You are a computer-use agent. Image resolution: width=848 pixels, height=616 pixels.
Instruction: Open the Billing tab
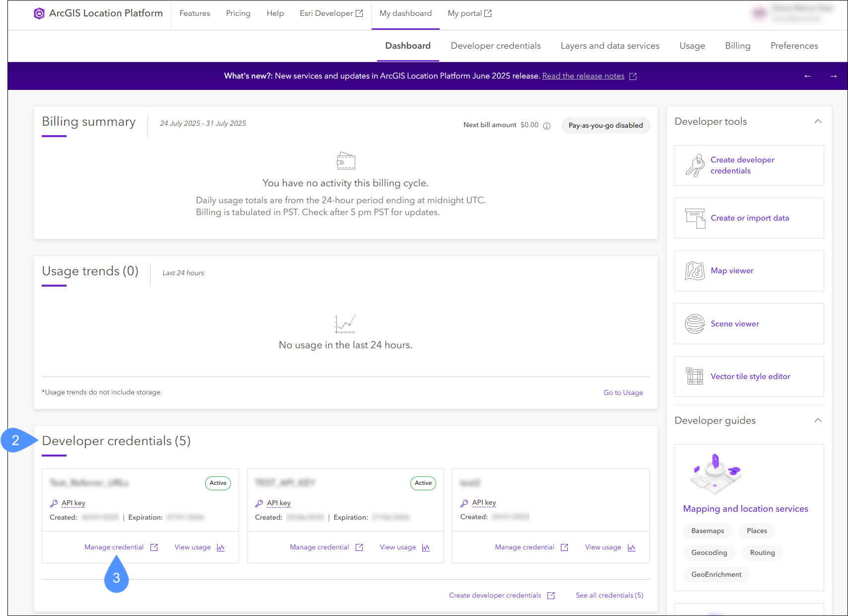738,46
